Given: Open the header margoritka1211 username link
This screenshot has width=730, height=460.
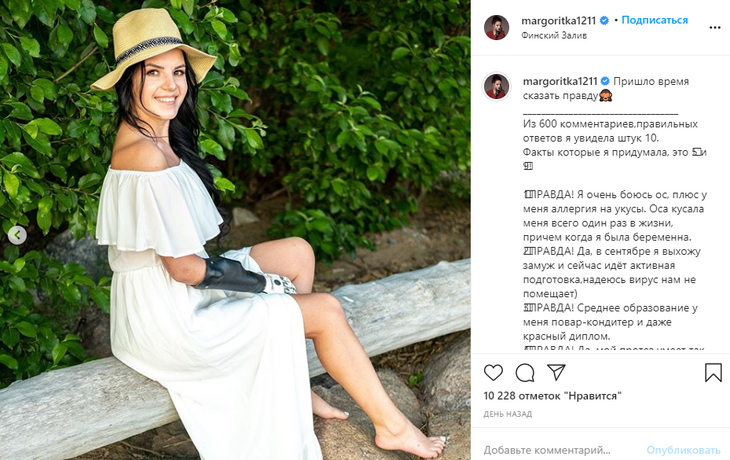Looking at the screenshot, I should pyautogui.click(x=558, y=20).
